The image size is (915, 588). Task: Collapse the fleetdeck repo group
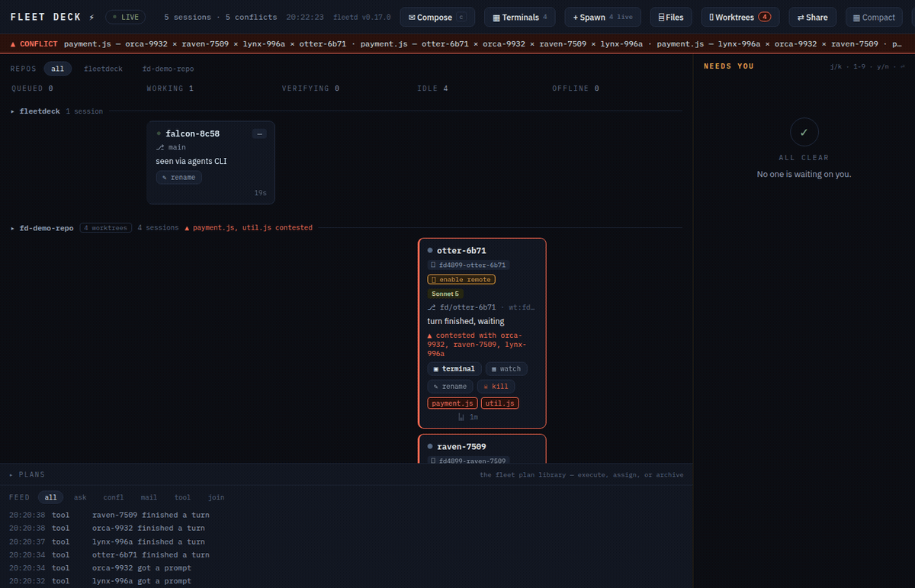[x=13, y=111]
